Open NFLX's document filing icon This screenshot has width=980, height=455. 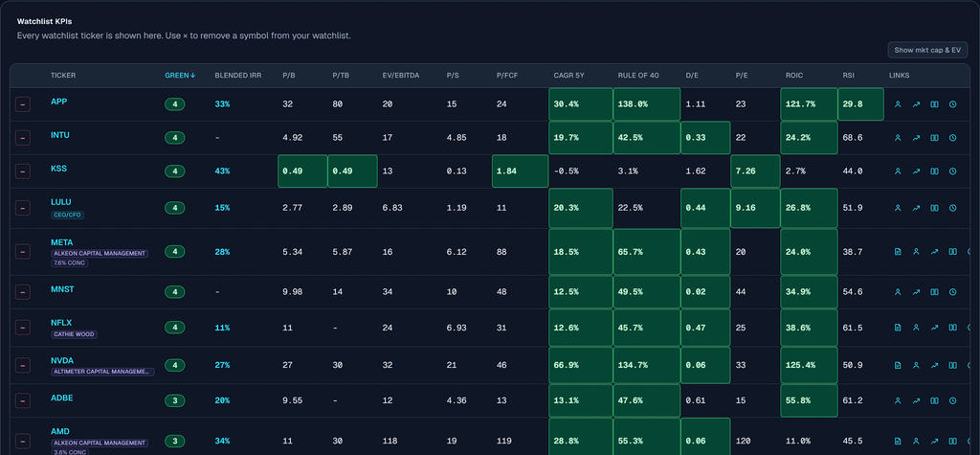tap(898, 328)
